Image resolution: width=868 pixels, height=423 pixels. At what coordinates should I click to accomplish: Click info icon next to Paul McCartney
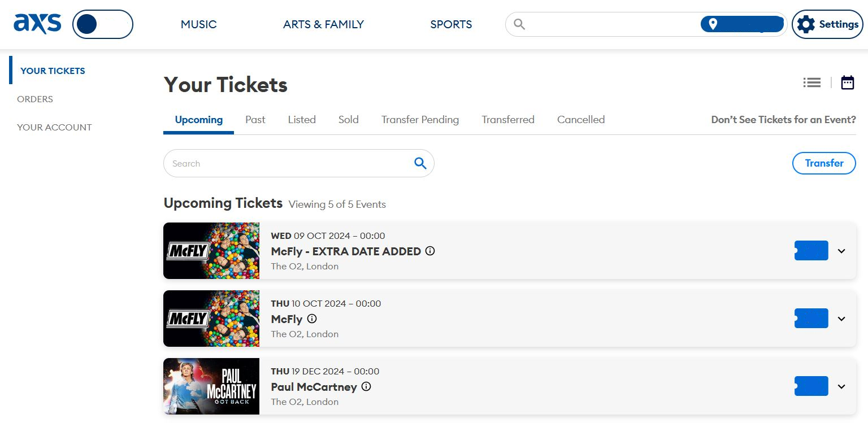coord(366,386)
